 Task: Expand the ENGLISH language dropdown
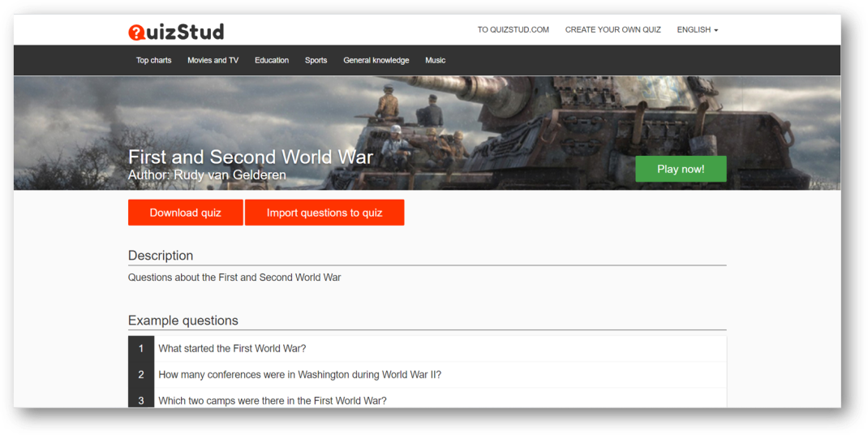697,30
